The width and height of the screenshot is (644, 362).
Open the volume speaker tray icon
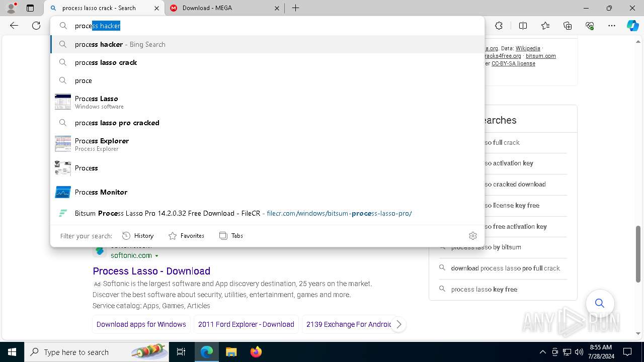579,352
